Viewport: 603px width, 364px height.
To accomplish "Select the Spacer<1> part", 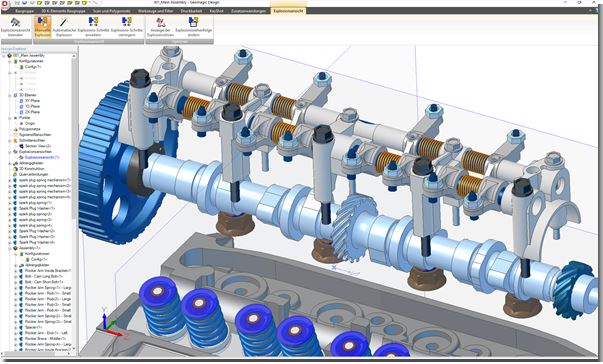I will point(33,327).
